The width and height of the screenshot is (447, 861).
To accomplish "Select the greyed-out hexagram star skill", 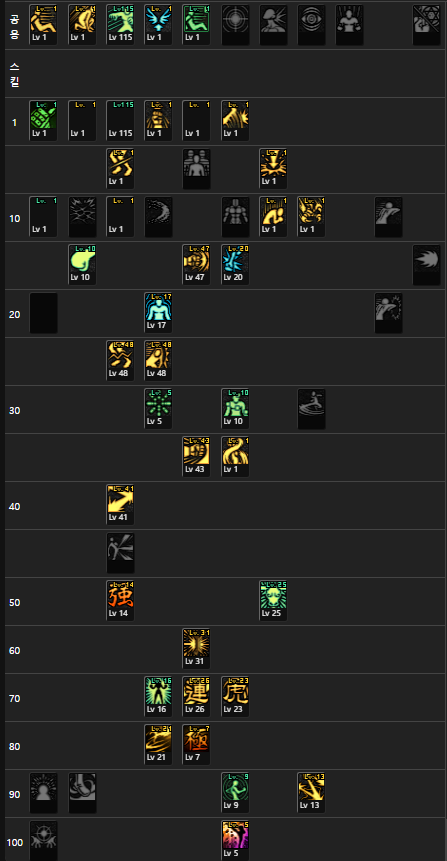I will coord(427,25).
